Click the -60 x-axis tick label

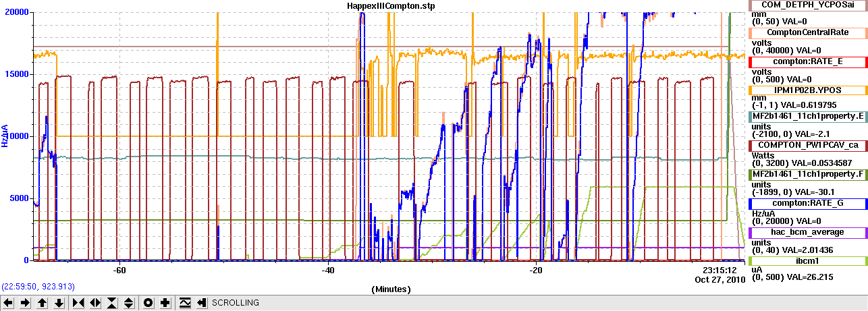(119, 271)
